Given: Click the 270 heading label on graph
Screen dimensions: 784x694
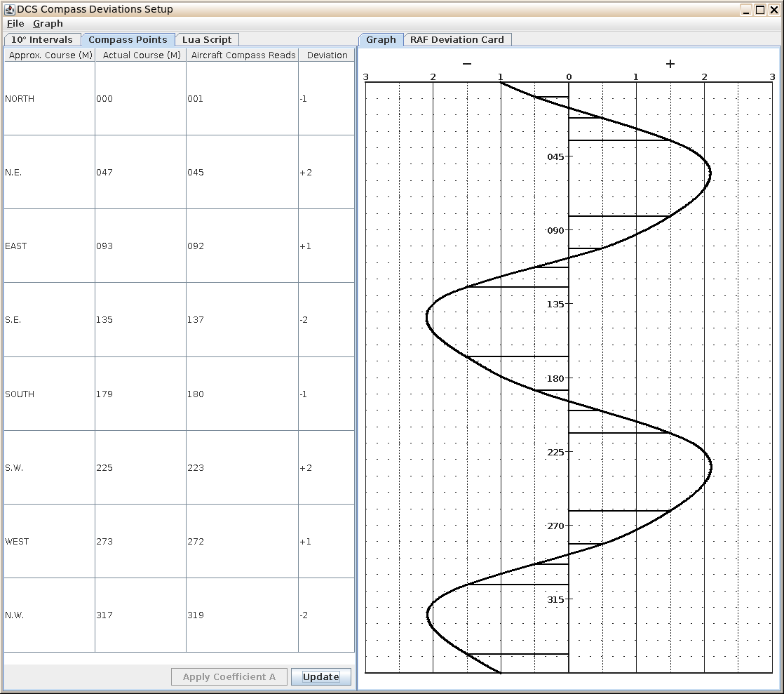Looking at the screenshot, I should (555, 526).
